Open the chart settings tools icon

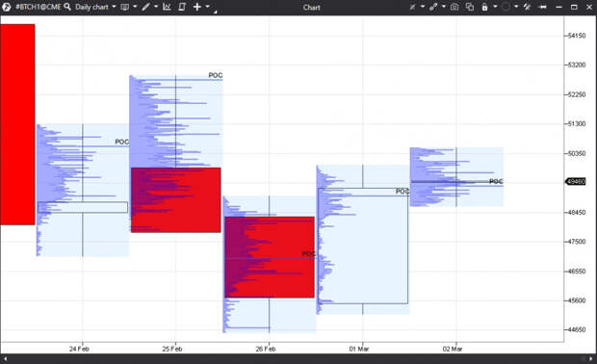tap(527, 7)
